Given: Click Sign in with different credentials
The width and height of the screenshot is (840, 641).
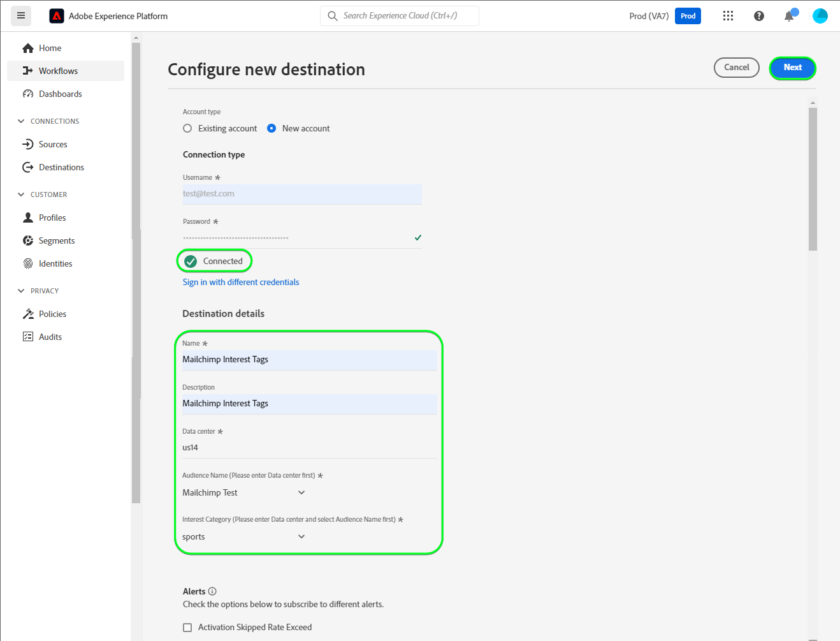Looking at the screenshot, I should pyautogui.click(x=241, y=282).
